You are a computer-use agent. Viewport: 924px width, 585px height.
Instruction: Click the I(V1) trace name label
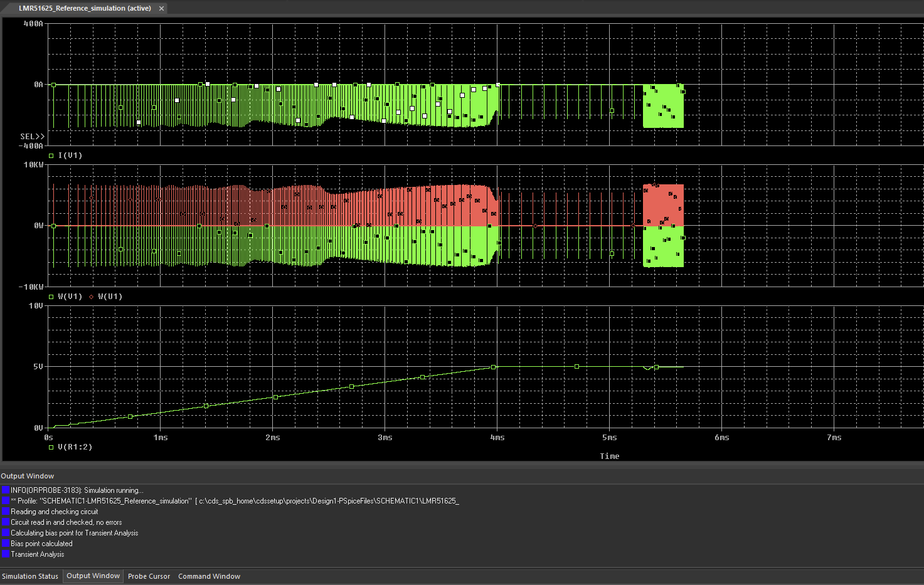[x=70, y=155]
